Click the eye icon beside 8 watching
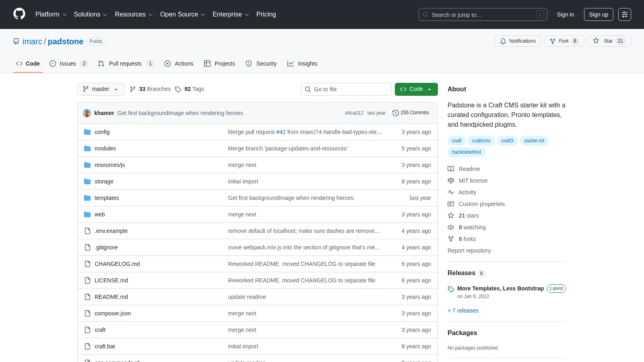This screenshot has width=644, height=362. tap(451, 227)
